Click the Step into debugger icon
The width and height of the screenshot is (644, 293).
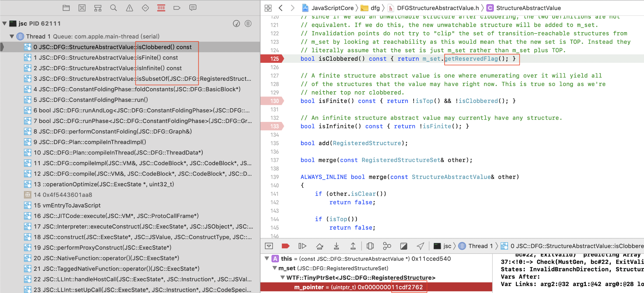[x=336, y=246]
